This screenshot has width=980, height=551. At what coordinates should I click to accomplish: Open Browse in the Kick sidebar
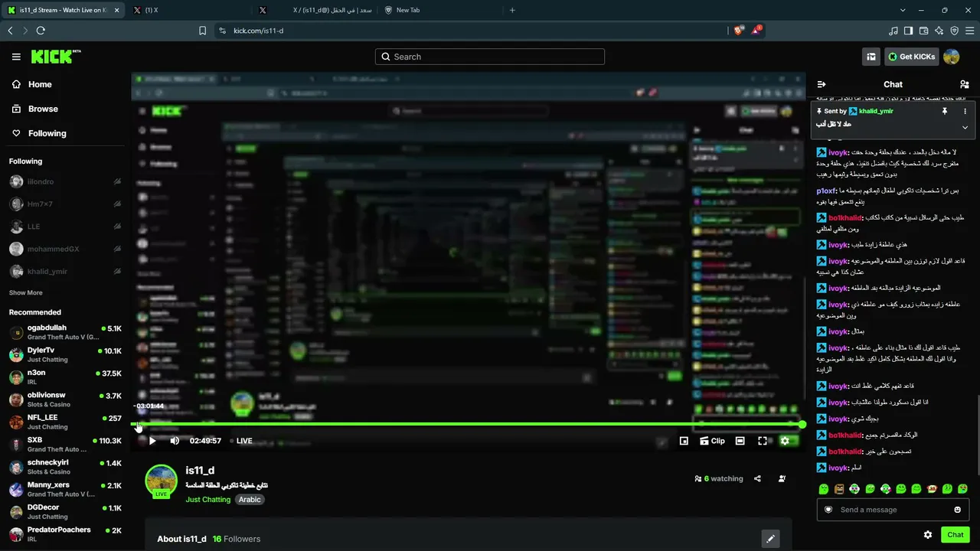[x=34, y=109]
